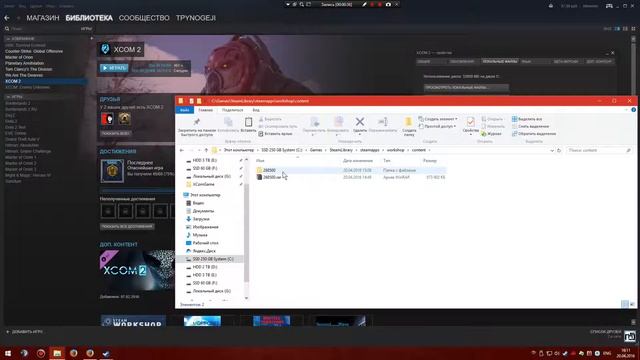Collapse the Explorer ribbon with the top-right chevron
The image size is (640, 360).
click(x=627, y=110)
